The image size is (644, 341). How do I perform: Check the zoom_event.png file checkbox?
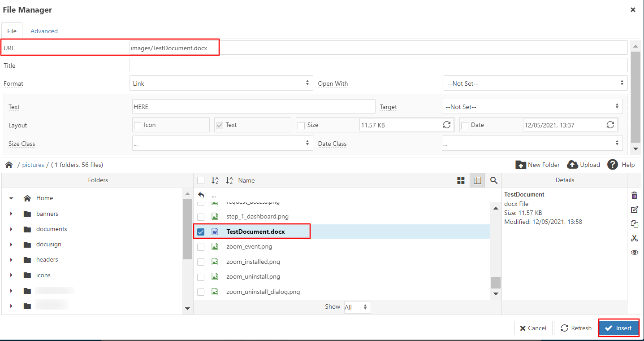pyautogui.click(x=201, y=247)
